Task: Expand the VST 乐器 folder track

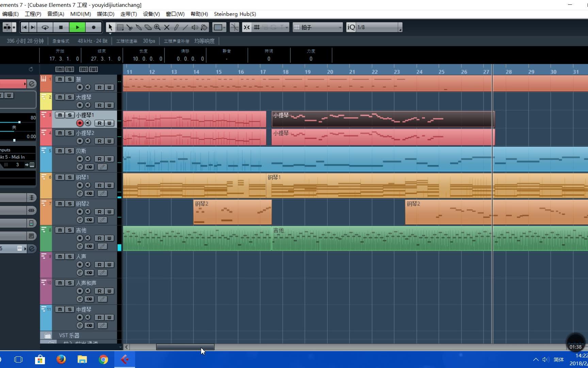Action: coord(48,336)
